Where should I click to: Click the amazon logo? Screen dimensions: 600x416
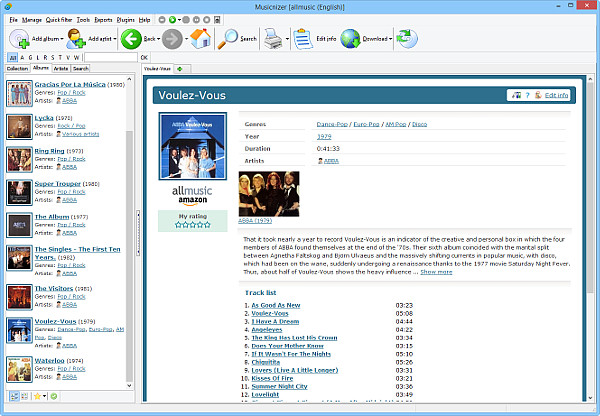tap(192, 201)
